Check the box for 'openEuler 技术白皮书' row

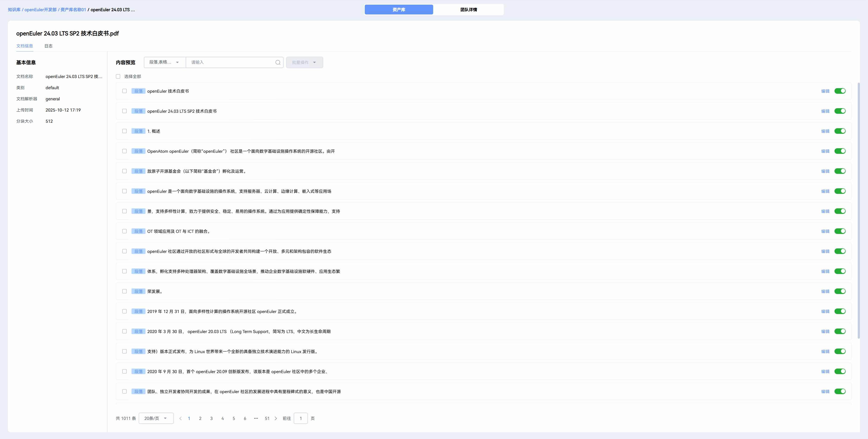click(x=125, y=91)
